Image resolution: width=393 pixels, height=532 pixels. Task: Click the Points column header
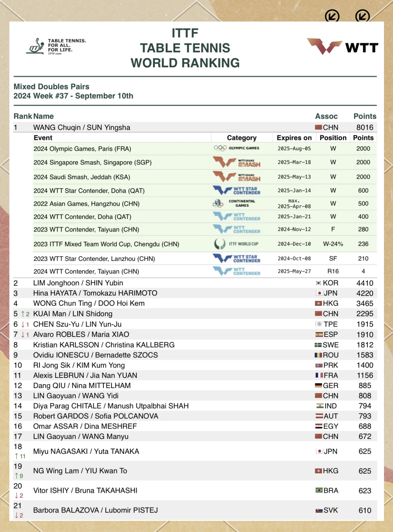click(x=365, y=116)
